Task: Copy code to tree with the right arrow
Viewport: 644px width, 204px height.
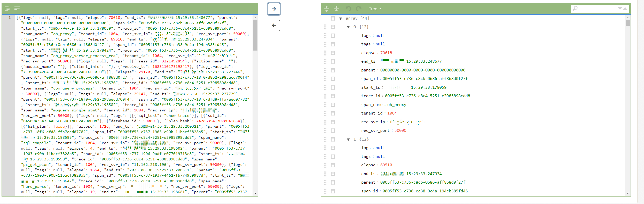Action: (274, 9)
